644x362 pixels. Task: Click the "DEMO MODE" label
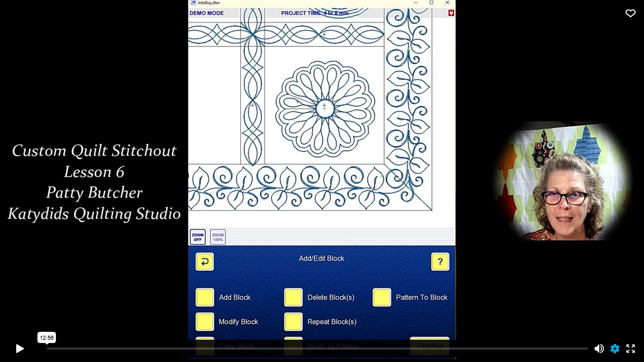[x=207, y=13]
